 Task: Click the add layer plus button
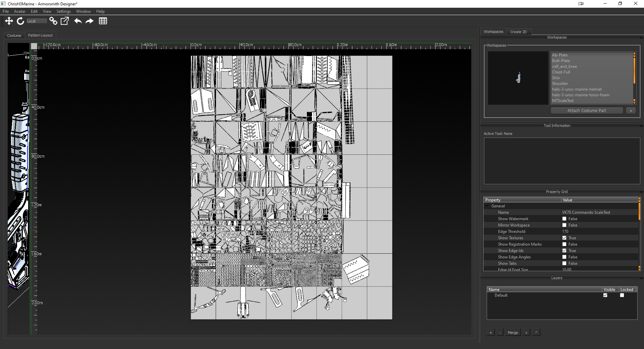[491, 333]
